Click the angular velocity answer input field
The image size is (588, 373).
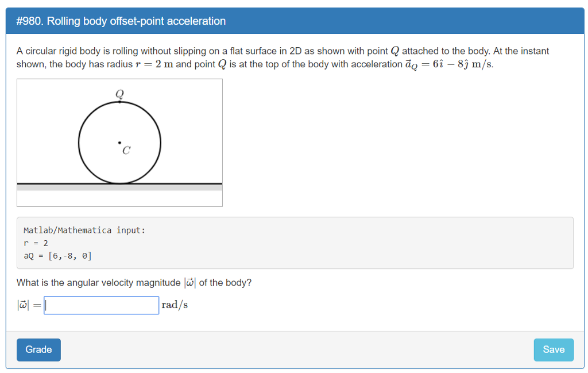(101, 305)
